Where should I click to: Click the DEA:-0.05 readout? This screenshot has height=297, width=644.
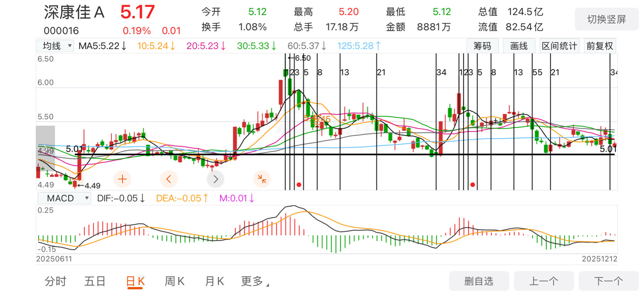[182, 198]
